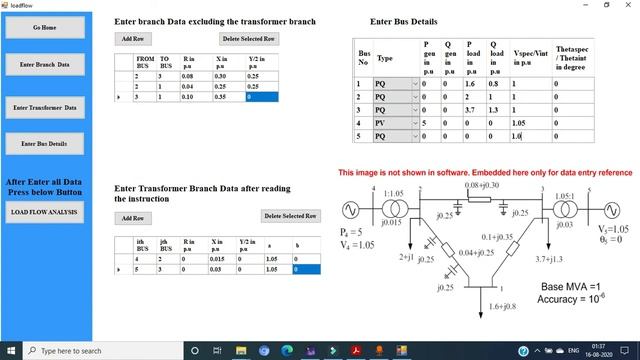Viewport: 640px width, 360px height.
Task: Select the row header of branch row 3 to 1
Action: (x=124, y=97)
